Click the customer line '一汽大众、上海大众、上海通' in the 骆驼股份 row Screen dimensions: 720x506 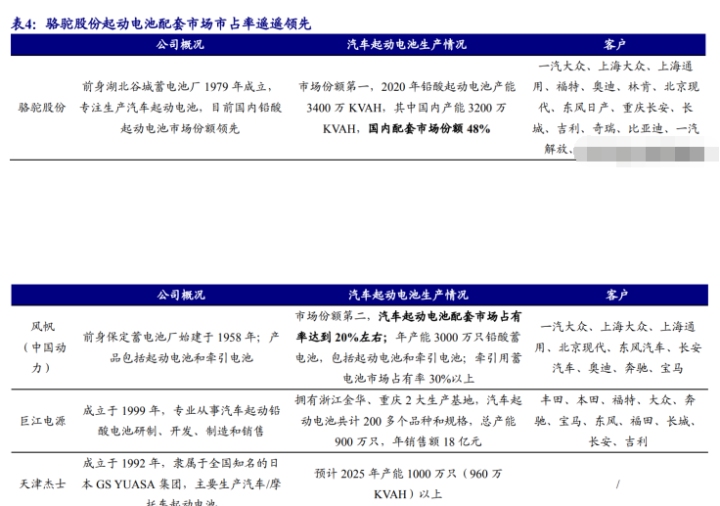point(615,66)
